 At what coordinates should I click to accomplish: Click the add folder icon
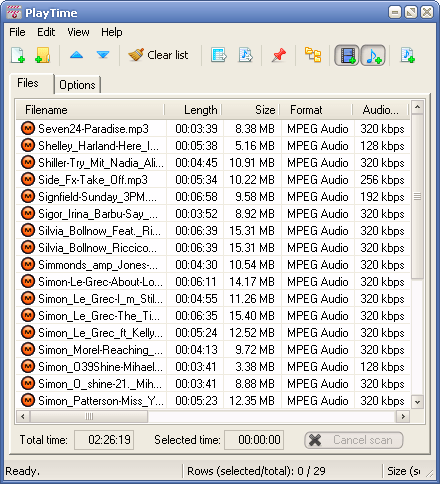pyautogui.click(x=43, y=55)
